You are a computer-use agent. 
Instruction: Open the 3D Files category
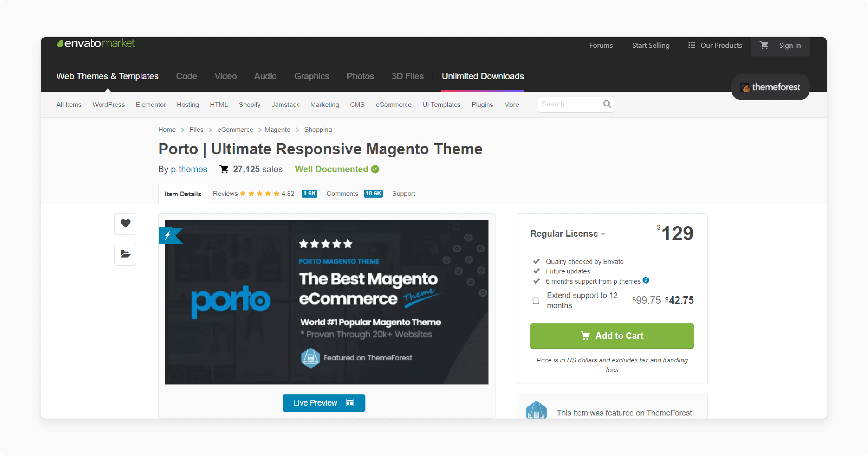pos(407,76)
